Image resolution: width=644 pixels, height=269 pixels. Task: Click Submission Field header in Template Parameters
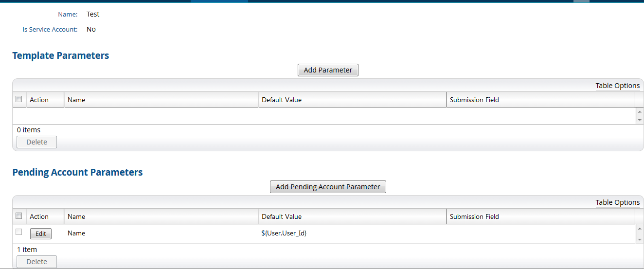[474, 100]
